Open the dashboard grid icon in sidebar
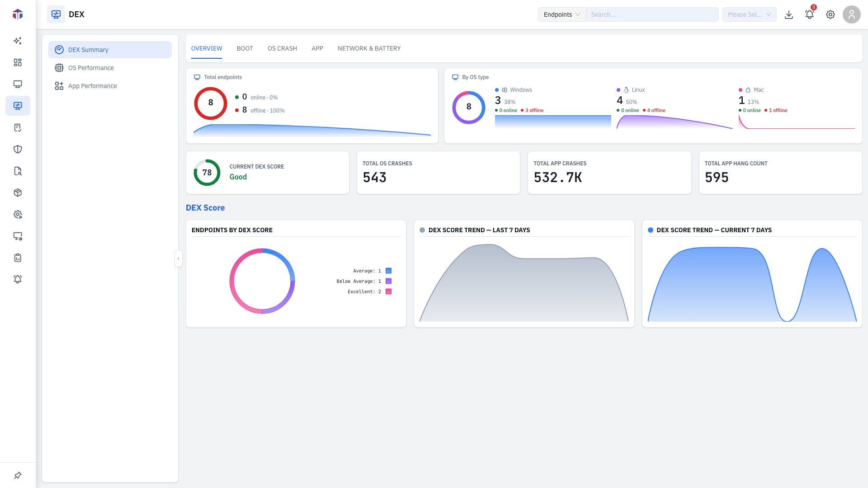Viewport: 868px width, 488px height. point(18,62)
